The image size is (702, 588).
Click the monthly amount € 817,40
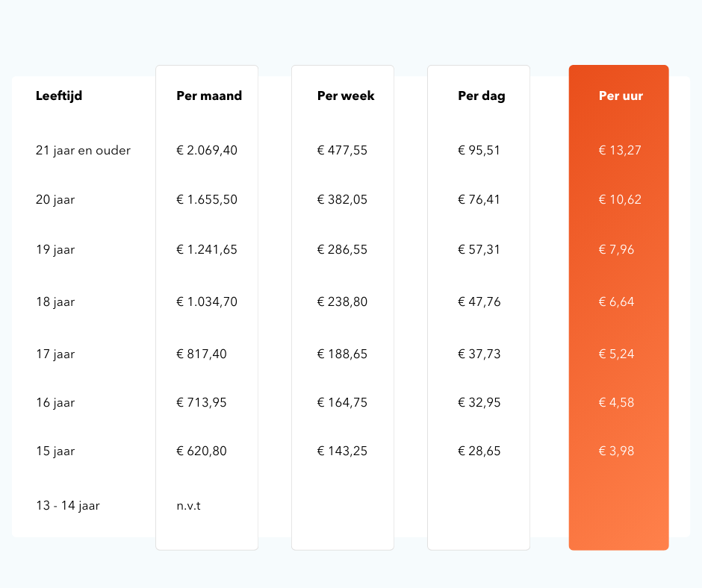pos(202,354)
